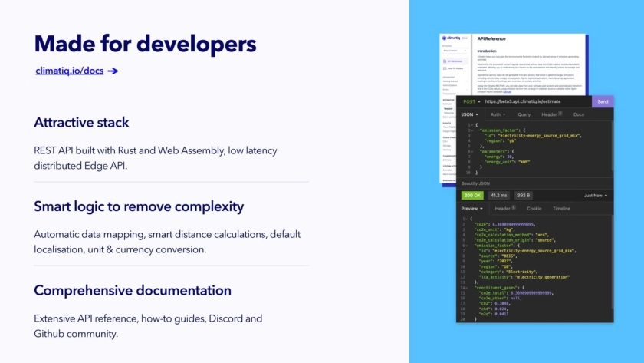Switch to the Docs tab
644x363 pixels.
pos(579,114)
